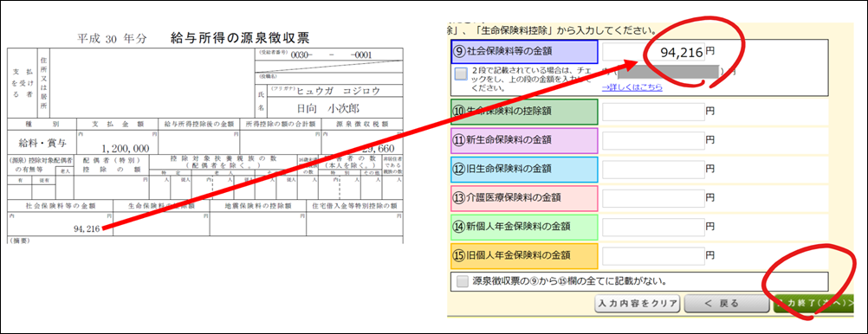Click the 給料・賞与 cell
The image size is (868, 334).
coord(42,144)
